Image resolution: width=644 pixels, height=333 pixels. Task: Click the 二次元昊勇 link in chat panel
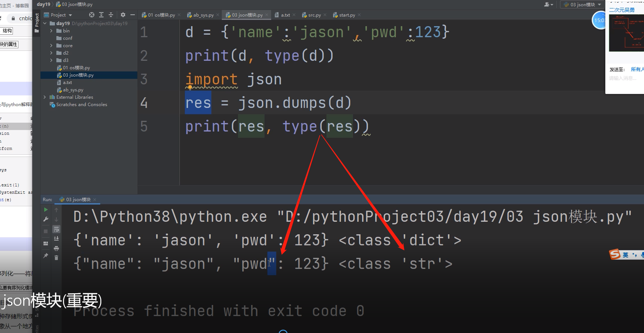pyautogui.click(x=622, y=10)
